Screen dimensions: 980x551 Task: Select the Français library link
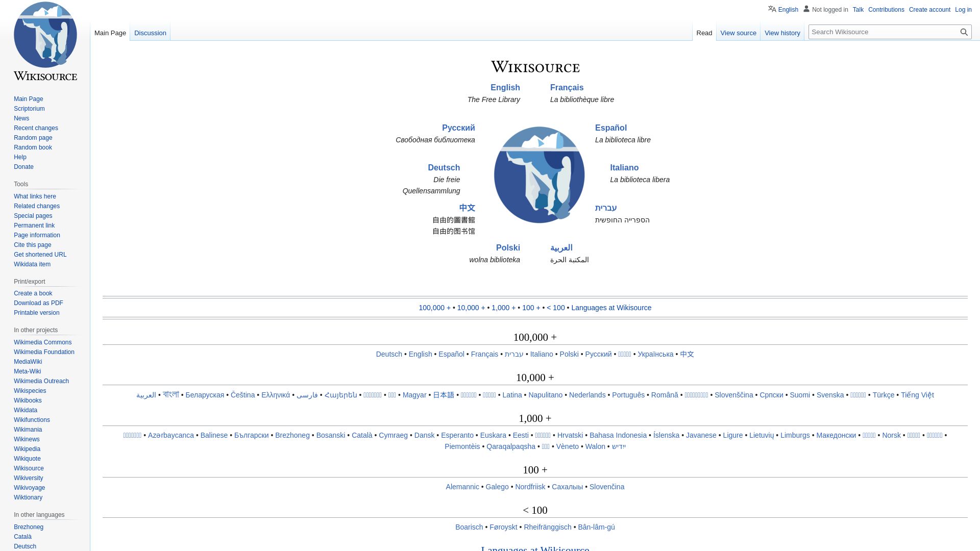567,87
